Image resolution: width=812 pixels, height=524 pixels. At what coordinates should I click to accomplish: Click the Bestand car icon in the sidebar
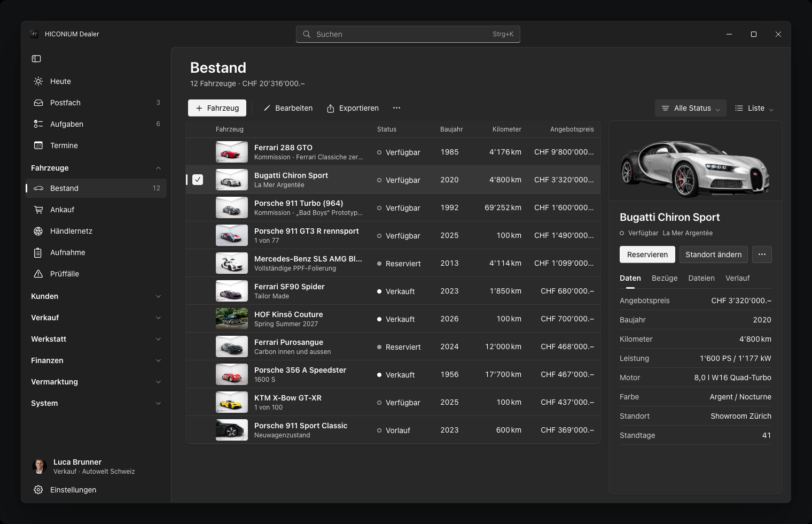38,188
